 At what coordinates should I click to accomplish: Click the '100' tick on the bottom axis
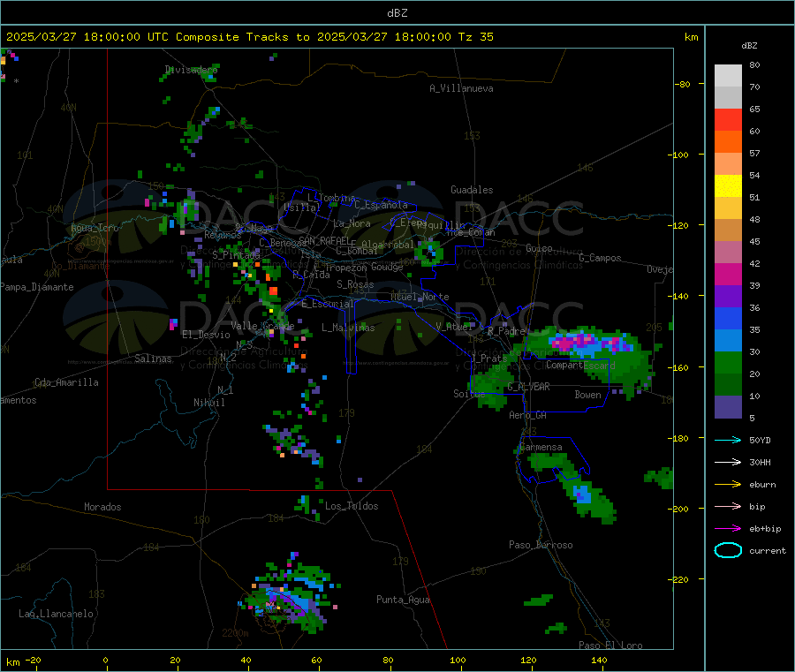[x=458, y=660]
